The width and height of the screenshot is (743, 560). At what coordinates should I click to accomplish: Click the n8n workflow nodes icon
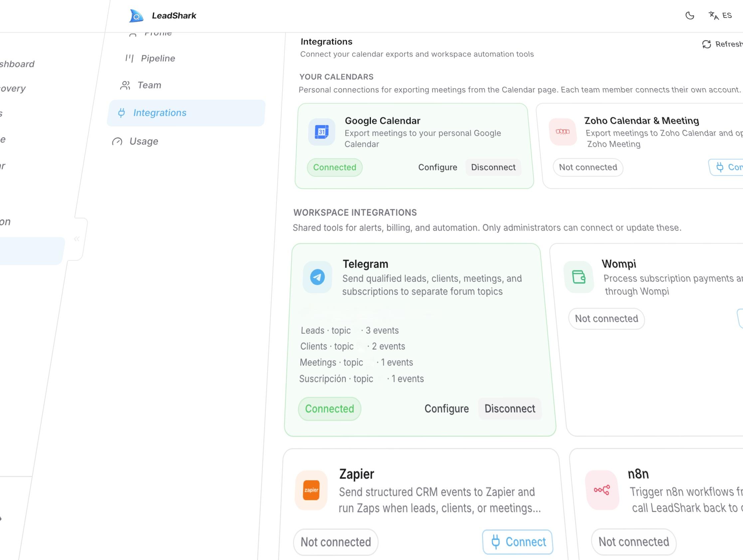pos(602,490)
